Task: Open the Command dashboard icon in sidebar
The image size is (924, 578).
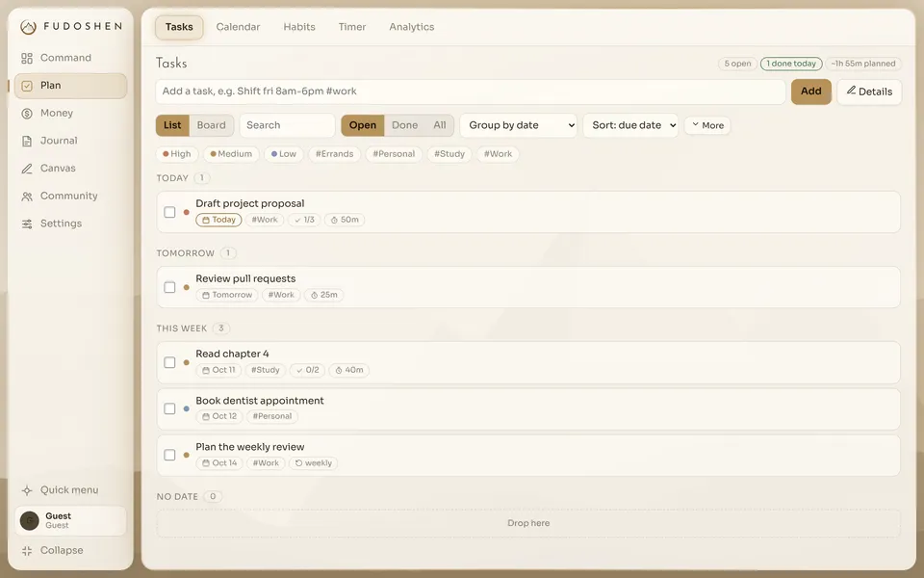Action: (x=27, y=58)
